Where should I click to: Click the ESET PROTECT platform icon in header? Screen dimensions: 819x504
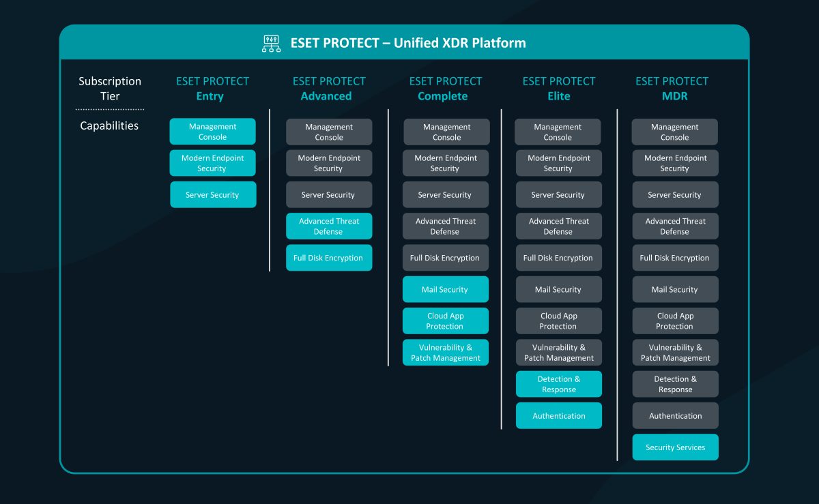coord(272,42)
